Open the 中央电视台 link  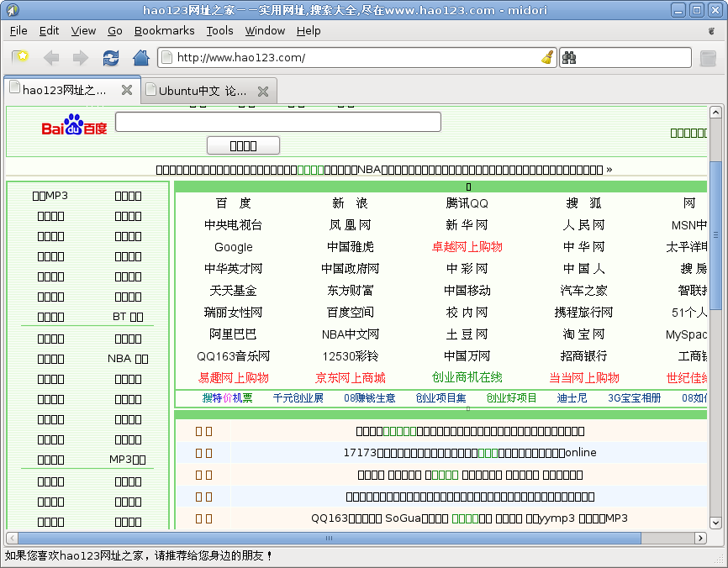coord(233,225)
